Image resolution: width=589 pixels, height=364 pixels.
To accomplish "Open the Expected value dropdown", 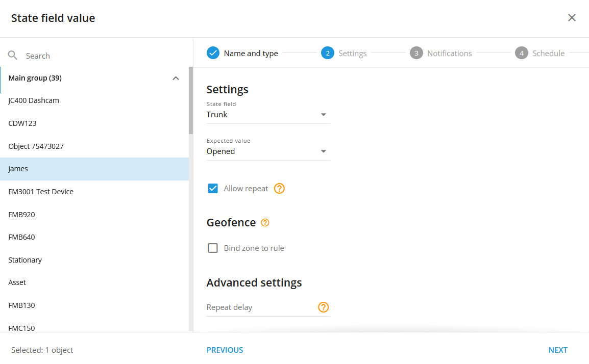I will [x=268, y=151].
